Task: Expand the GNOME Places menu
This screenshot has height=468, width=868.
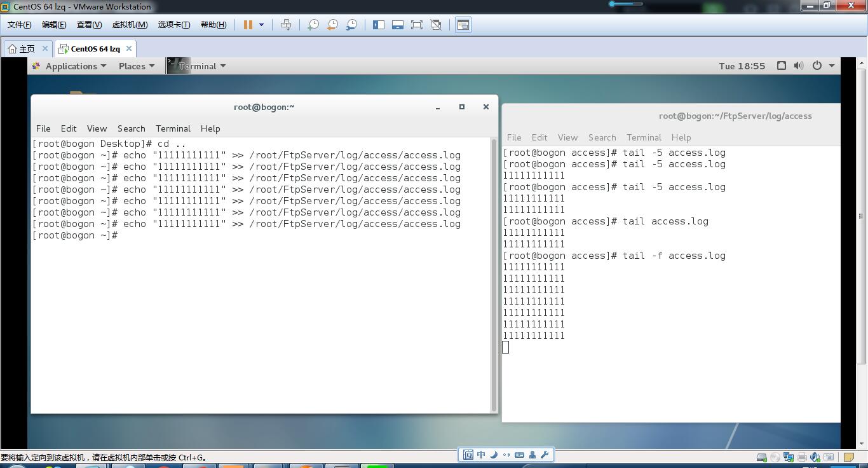Action: point(137,66)
